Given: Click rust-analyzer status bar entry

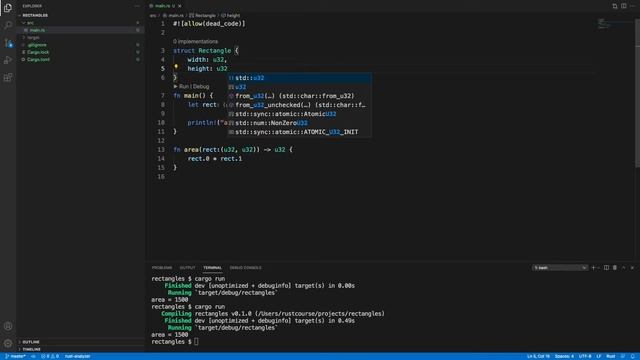Looking at the screenshot, I should tap(78, 356).
